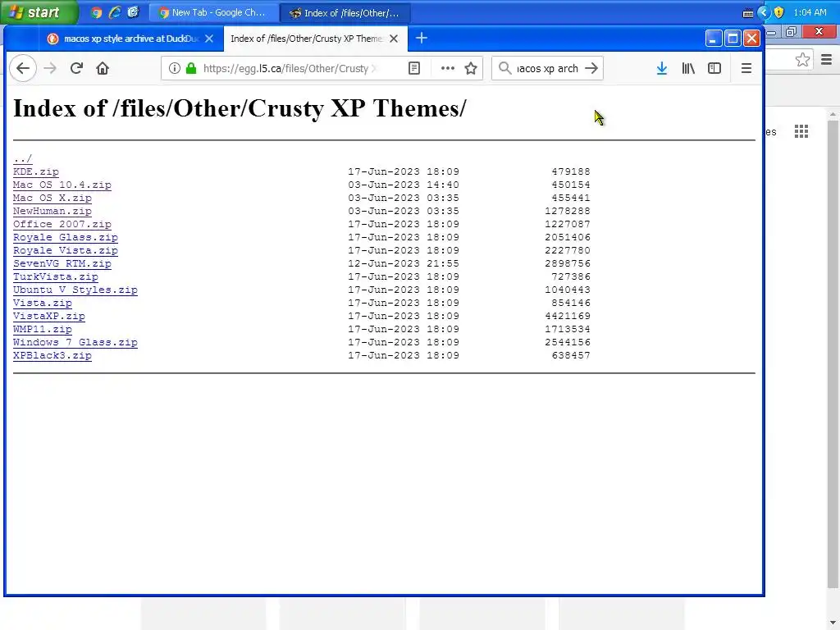Image resolution: width=840 pixels, height=630 pixels.
Task: Click file size 4421169
Action: pyautogui.click(x=568, y=316)
